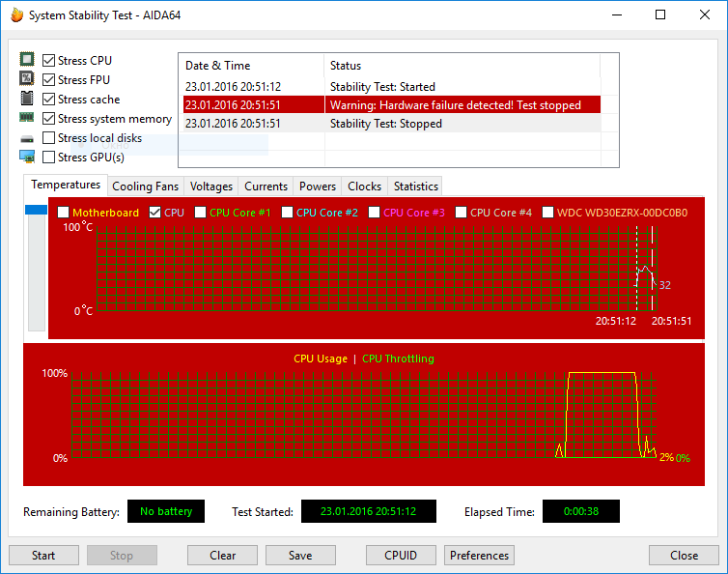Uncheck Stress FPU checkbox
Viewport: 728px width, 574px height.
click(48, 80)
